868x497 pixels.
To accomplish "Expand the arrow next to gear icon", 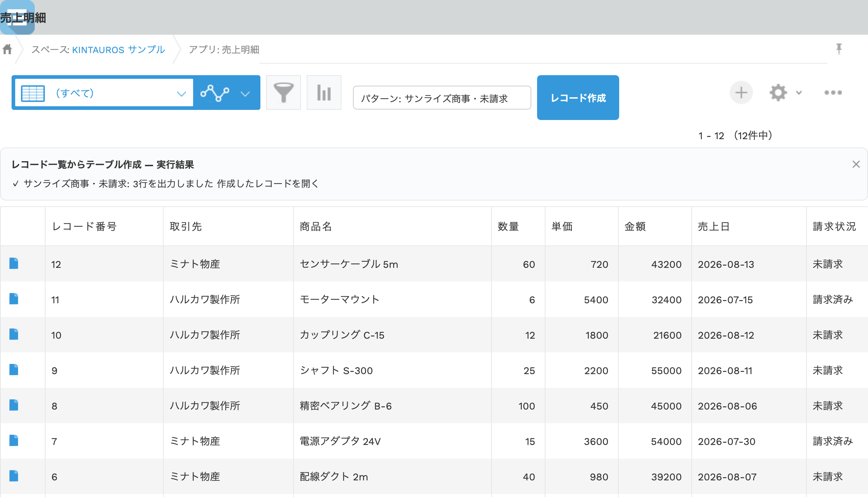I will click(x=799, y=93).
